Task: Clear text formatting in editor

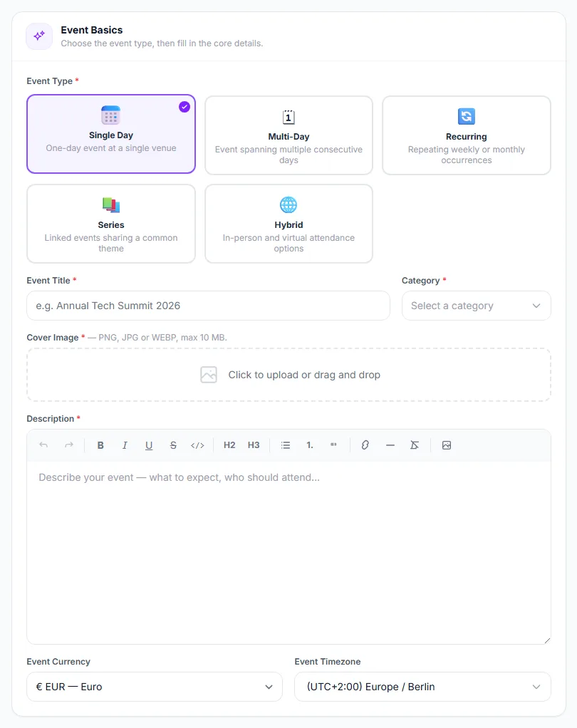Action: (x=415, y=445)
